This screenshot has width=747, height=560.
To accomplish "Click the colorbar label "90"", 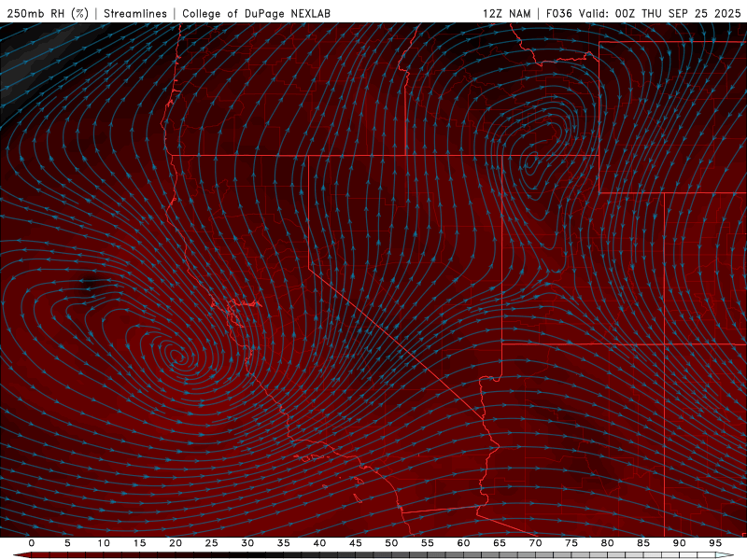I will [x=679, y=543].
